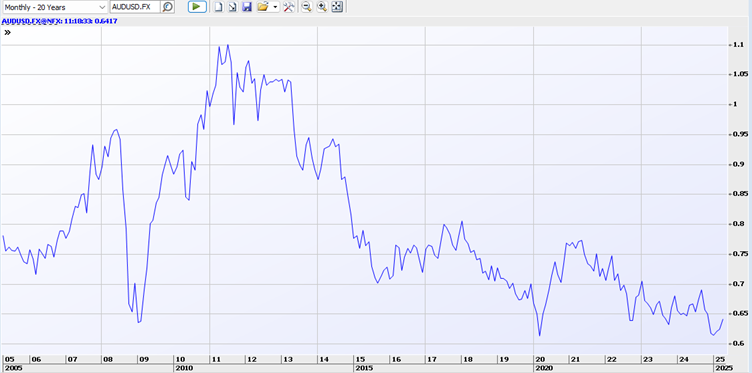Open a saved chart via the folder icon
This screenshot has width=752, height=373.
(262, 7)
